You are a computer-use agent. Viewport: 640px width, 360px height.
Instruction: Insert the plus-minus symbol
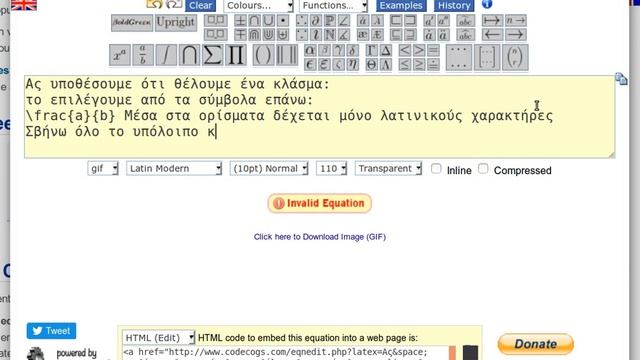click(240, 20)
